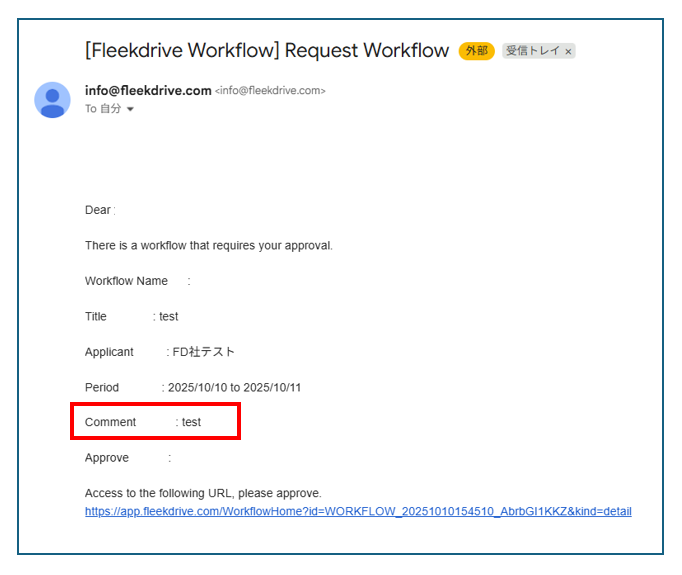Expand recipient details arrow beside To 自分
The height and width of the screenshot is (575, 682).
point(130,109)
